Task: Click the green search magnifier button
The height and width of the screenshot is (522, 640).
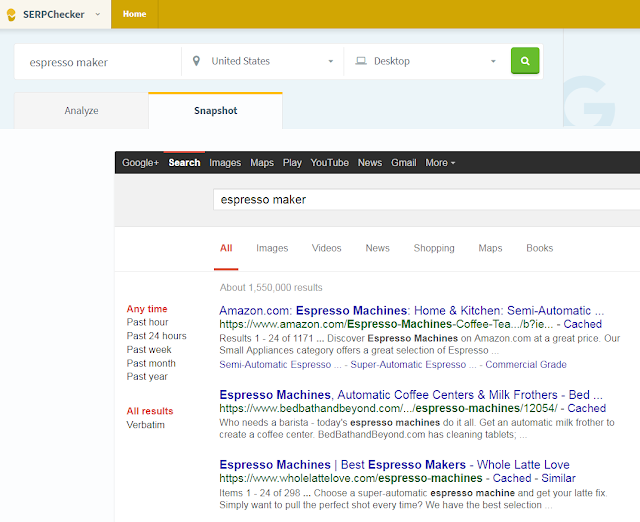Action: click(x=525, y=61)
